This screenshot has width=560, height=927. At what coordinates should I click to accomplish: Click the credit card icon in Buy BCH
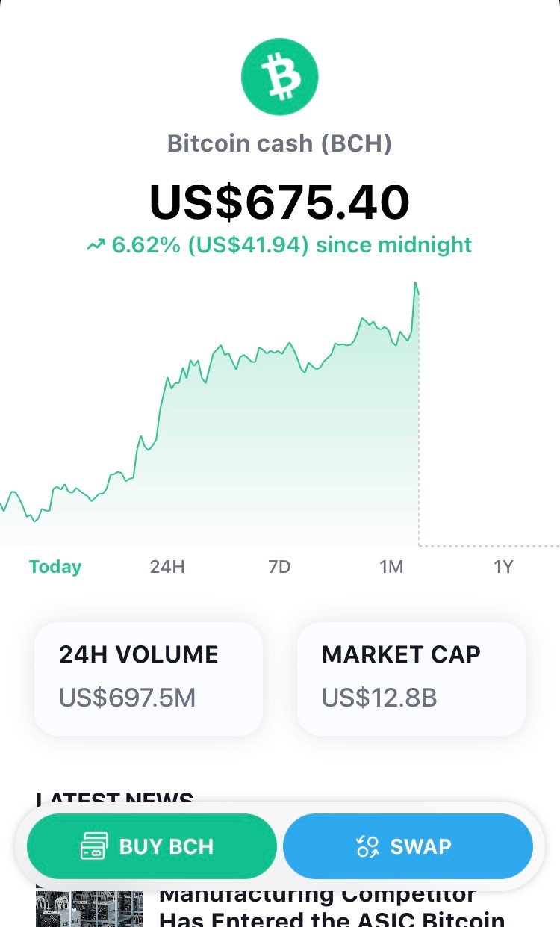95,846
